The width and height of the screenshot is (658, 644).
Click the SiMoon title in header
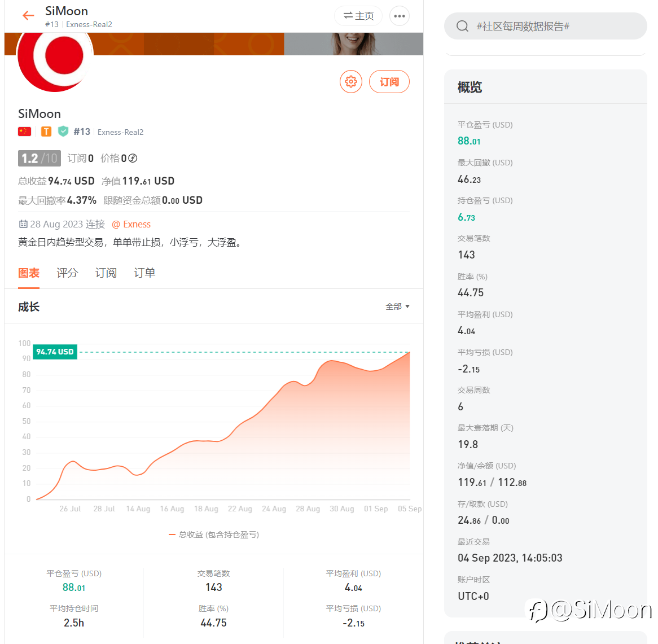click(66, 11)
